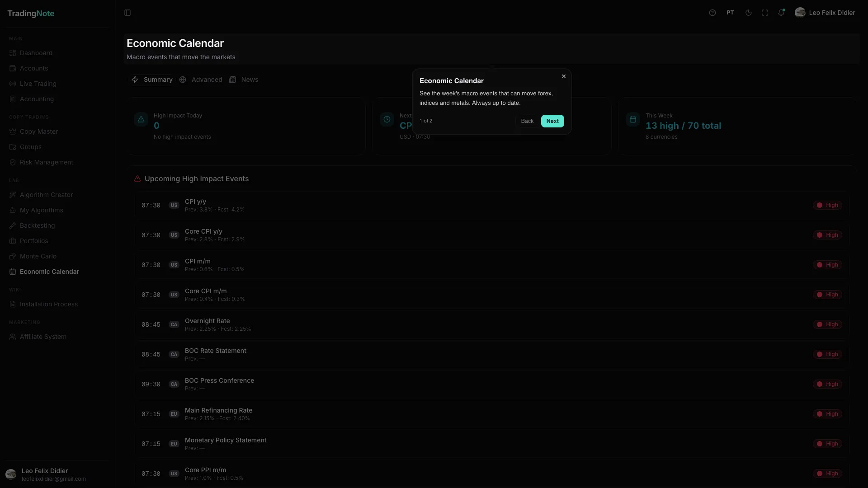Select the Core PPI m/m event
Image resolution: width=868 pixels, height=488 pixels.
491,474
